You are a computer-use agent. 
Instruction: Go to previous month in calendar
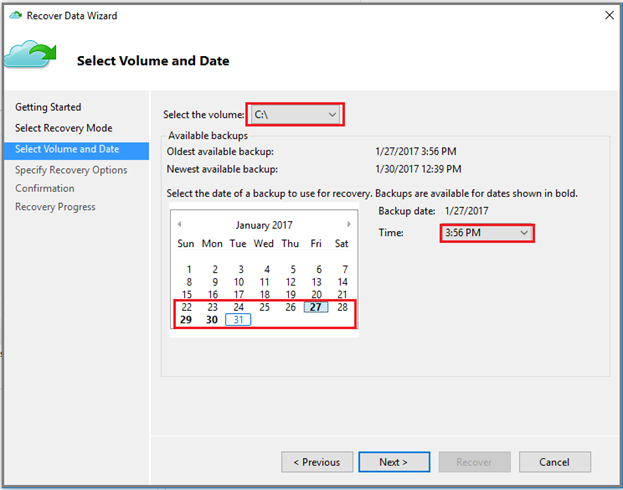[180, 224]
